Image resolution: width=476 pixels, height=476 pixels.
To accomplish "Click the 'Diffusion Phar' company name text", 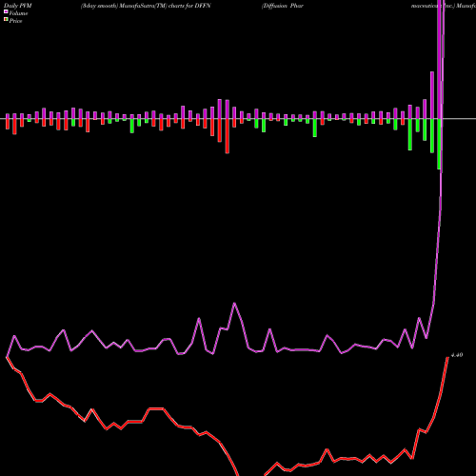I will point(283,6).
